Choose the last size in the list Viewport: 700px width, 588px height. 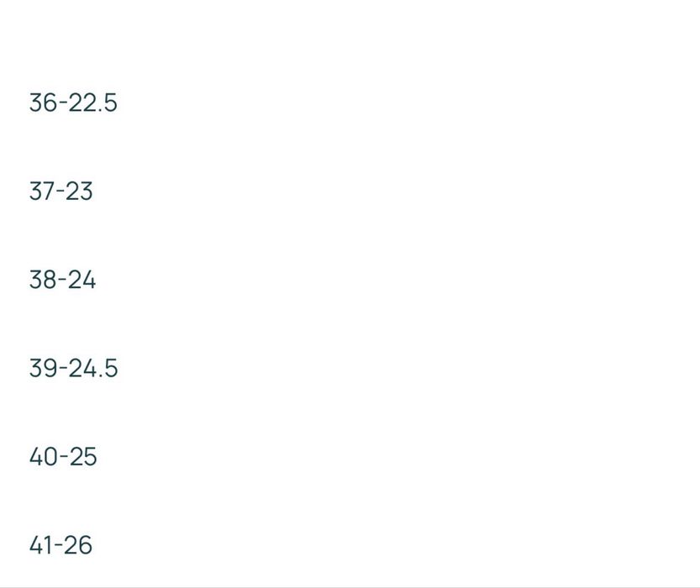tap(61, 544)
